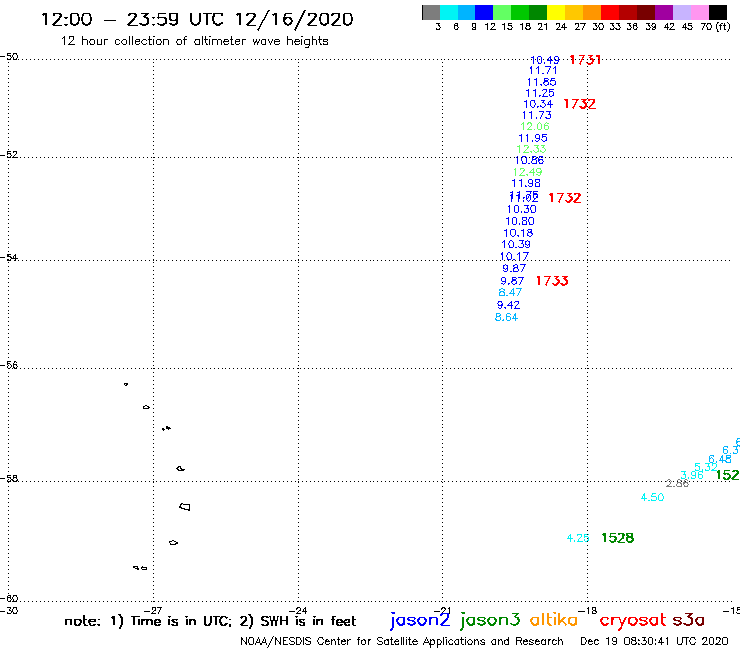This screenshot has height=650, width=740.
Task: Pick the red cryosat legend label
Action: pos(633,620)
